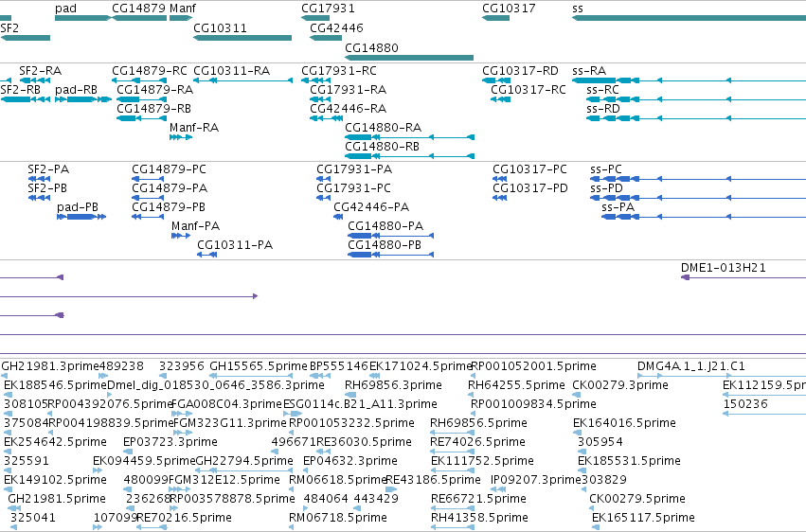The image size is (806, 532).
Task: Open EST label RP003578878.5prime
Action: click(232, 499)
